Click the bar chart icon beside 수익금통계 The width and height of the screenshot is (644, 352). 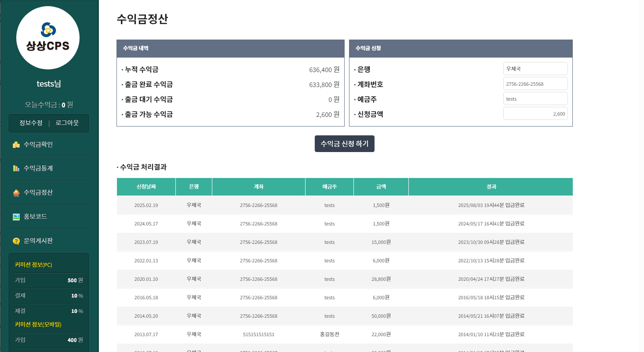pos(16,168)
